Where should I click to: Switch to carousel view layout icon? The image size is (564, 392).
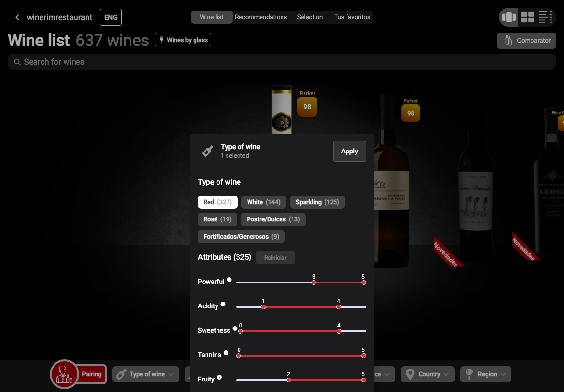[x=509, y=17]
